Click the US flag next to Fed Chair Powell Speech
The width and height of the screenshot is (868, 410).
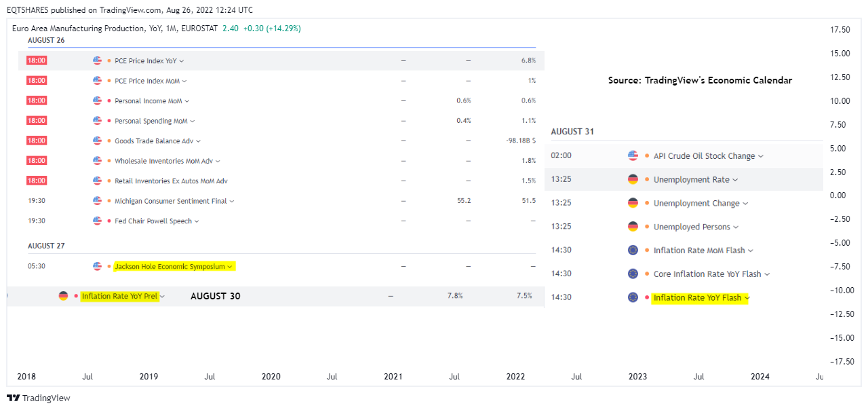(97, 221)
